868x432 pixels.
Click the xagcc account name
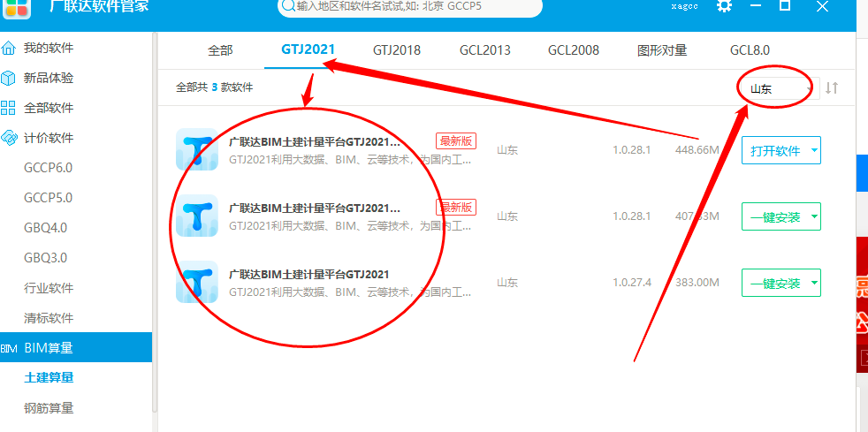[685, 6]
